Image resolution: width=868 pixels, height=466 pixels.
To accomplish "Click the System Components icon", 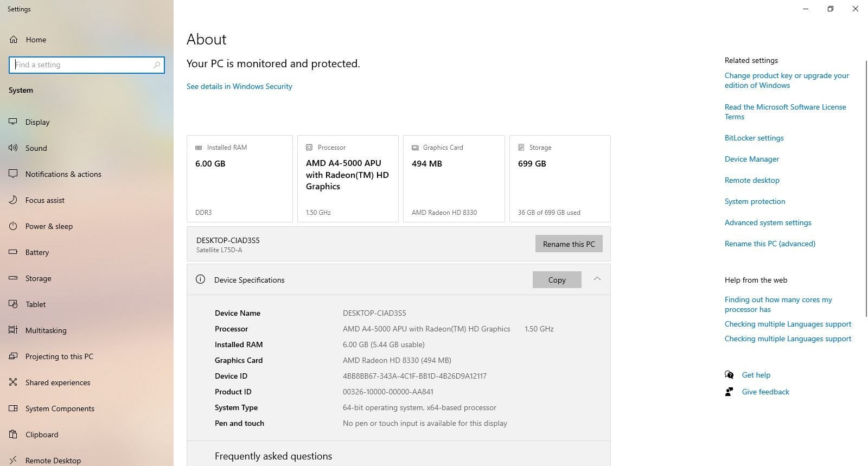I will coord(13,408).
